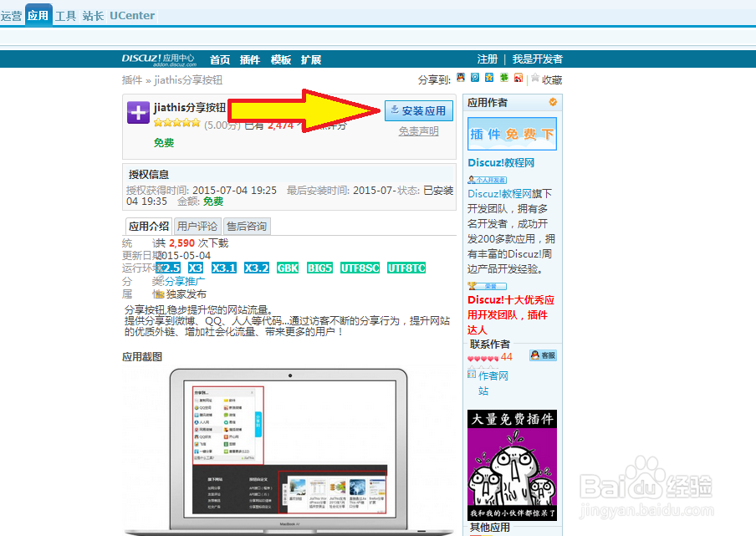Click 插件 in the breadcrumb
This screenshot has width=756, height=536.
pos(131,80)
